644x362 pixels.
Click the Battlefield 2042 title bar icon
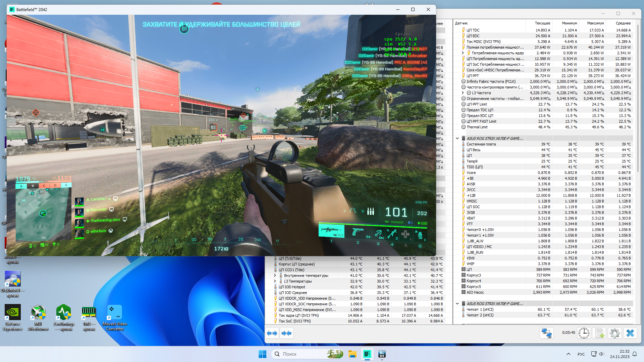tap(12, 9)
